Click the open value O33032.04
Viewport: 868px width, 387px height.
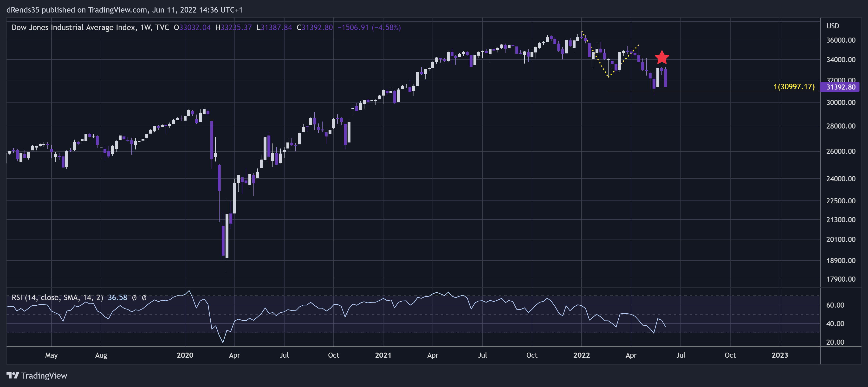pyautogui.click(x=192, y=28)
